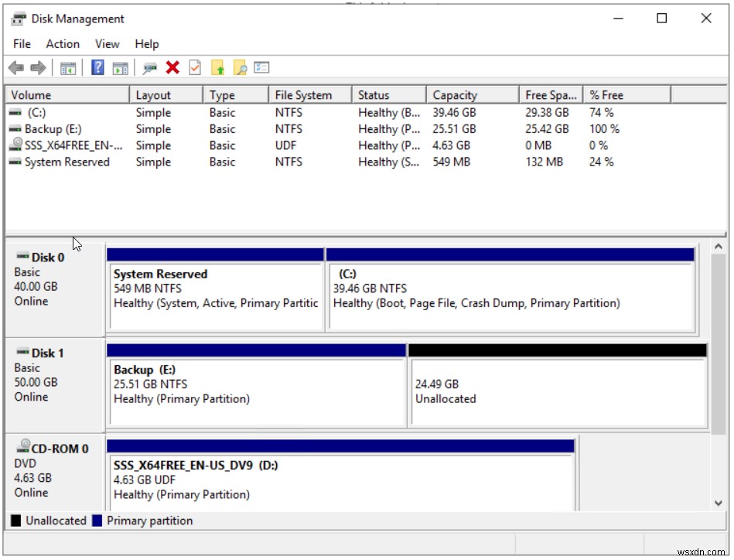Open context-sensitive Help from the toolbar
Image resolution: width=734 pixels, height=560 pixels.
pos(97,67)
